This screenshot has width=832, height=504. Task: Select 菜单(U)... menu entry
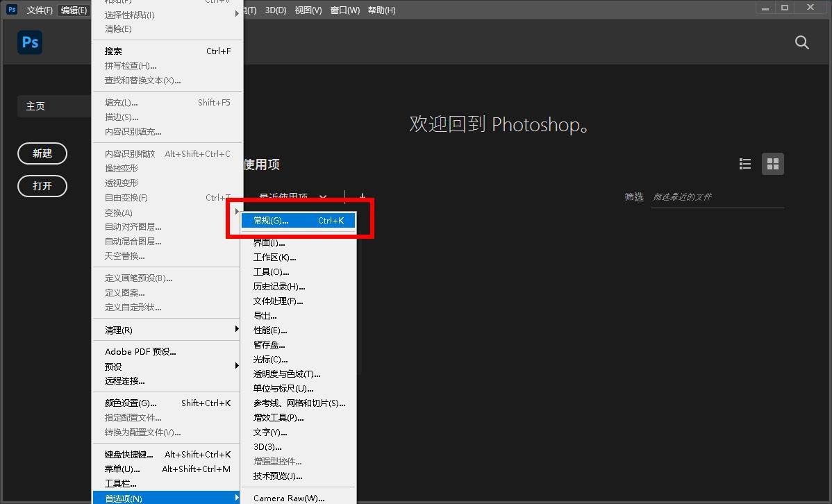[167, 469]
